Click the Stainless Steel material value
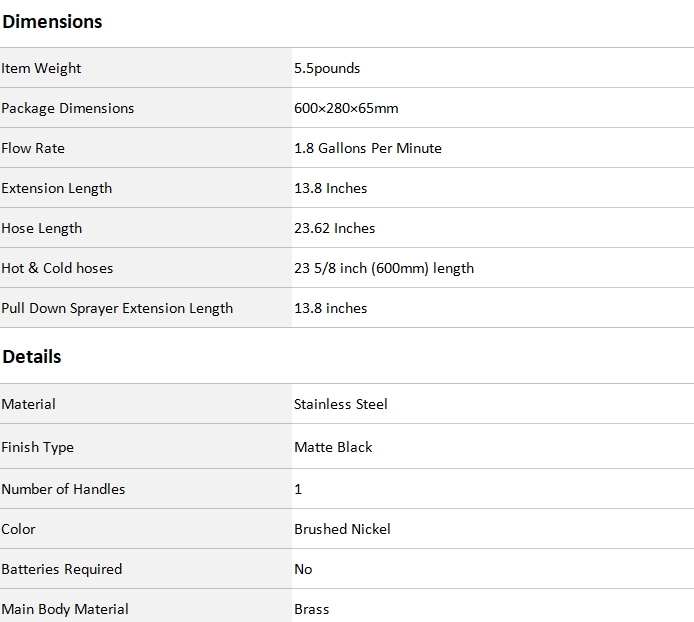The width and height of the screenshot is (694, 622). pos(341,404)
